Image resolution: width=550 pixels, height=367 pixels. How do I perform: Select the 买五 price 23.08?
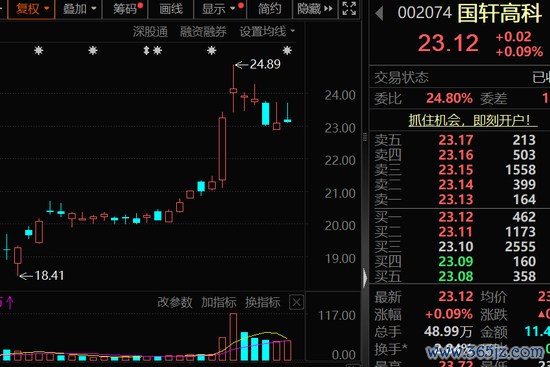[456, 276]
